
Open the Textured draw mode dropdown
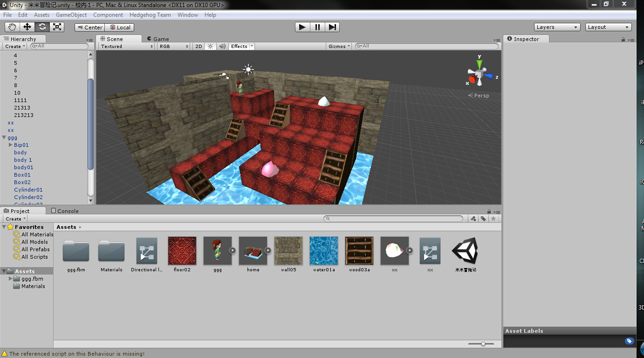tap(127, 46)
